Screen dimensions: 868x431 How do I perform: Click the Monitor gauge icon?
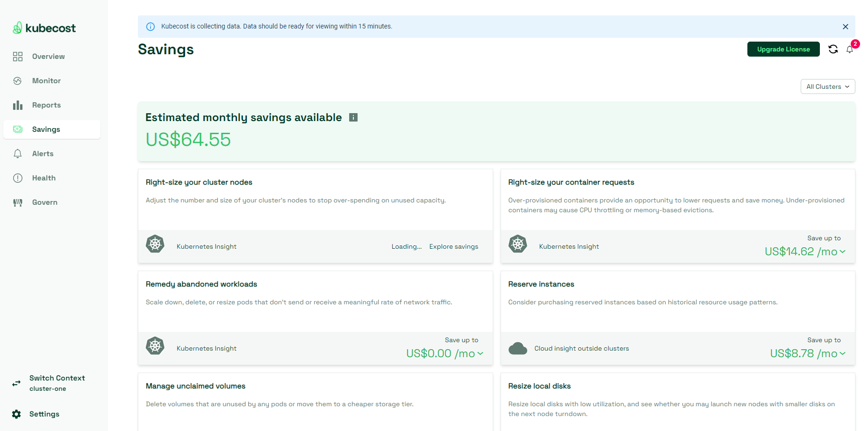(18, 81)
